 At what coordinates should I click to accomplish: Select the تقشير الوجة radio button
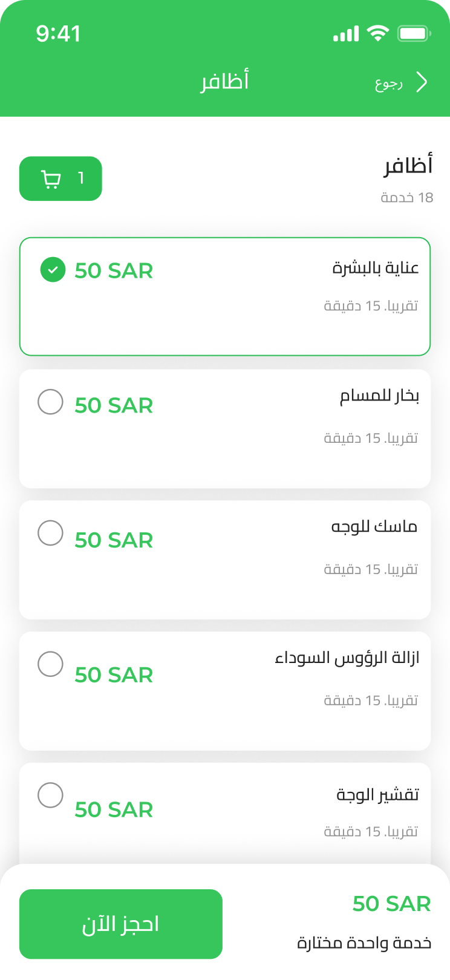coord(50,795)
